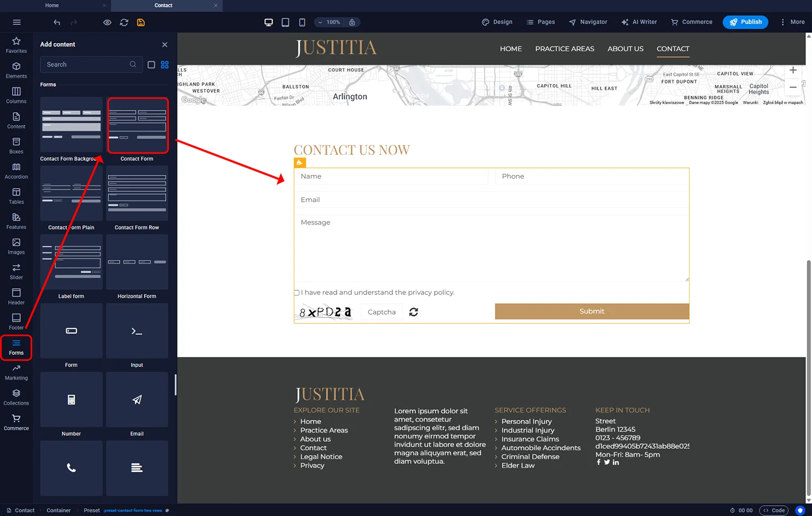
Task: Click ABOUT US in site navigation
Action: click(x=625, y=49)
